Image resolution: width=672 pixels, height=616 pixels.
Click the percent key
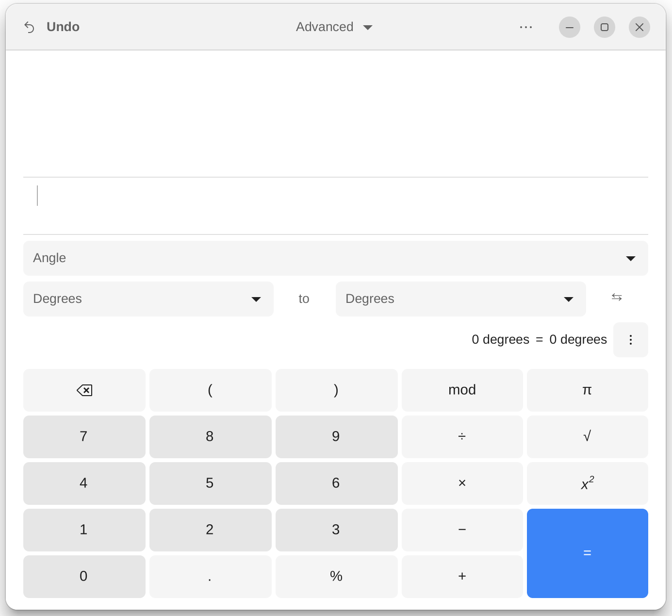[336, 576]
